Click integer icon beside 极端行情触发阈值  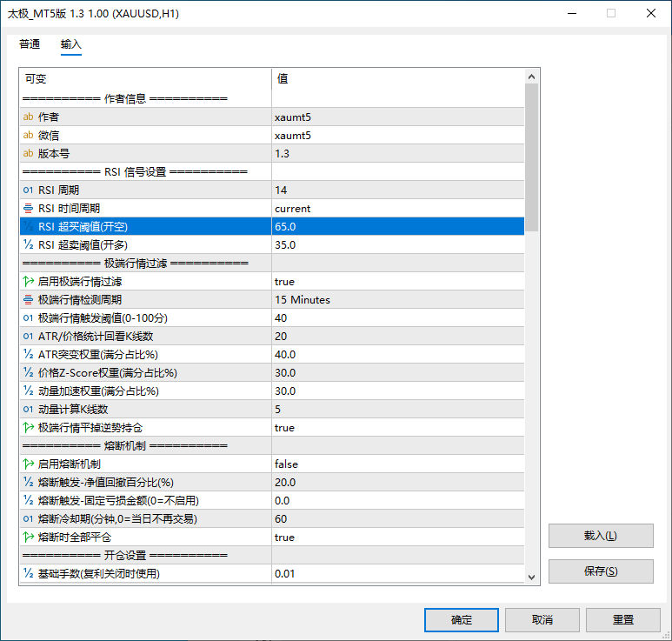click(29, 317)
